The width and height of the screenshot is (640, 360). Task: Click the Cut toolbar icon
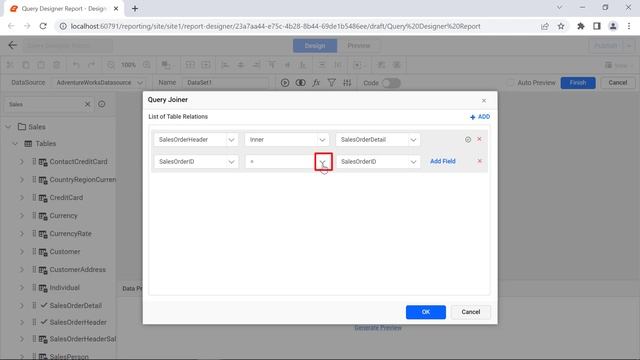[10, 65]
